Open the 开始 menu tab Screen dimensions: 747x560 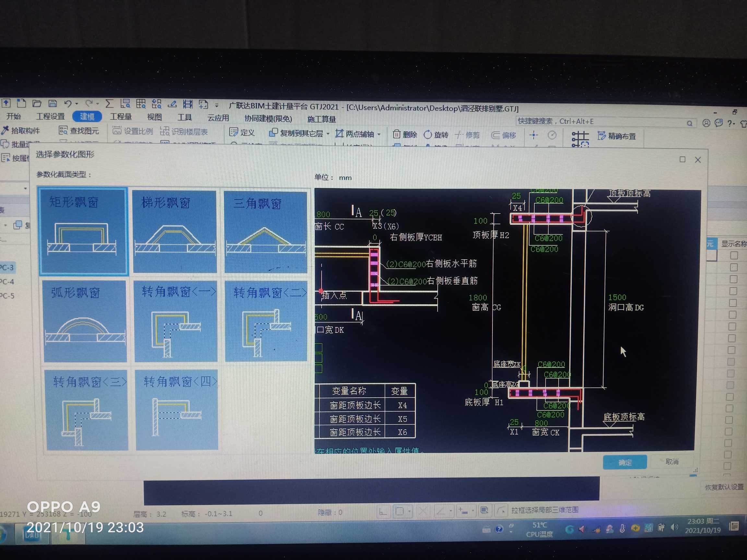(x=14, y=116)
